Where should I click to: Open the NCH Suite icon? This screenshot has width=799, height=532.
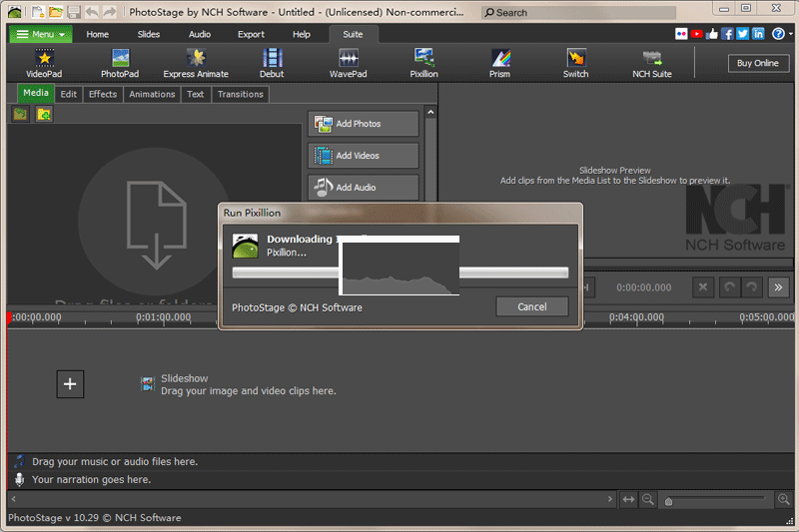[651, 63]
